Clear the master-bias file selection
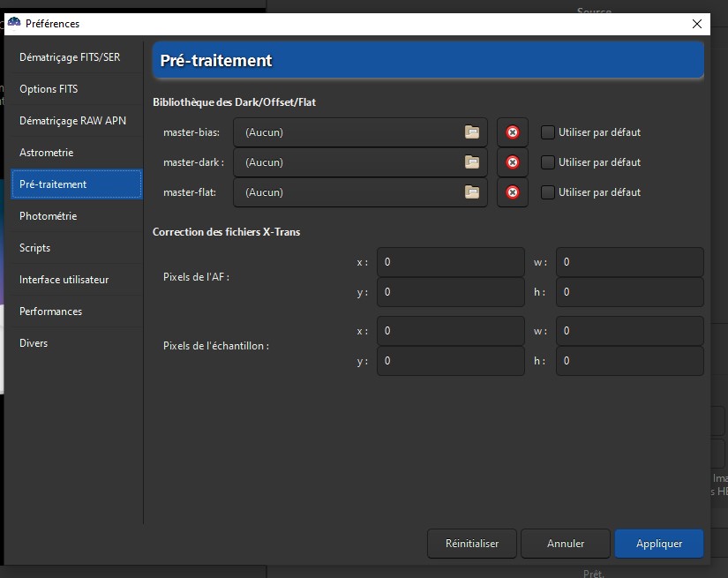The height and width of the screenshot is (578, 728). point(513,132)
